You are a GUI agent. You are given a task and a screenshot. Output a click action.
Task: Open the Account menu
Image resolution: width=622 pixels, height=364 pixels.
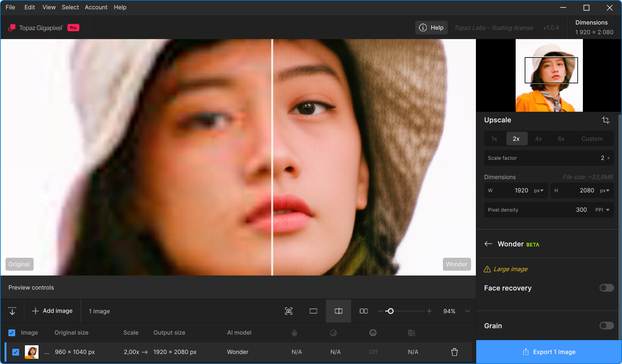[96, 7]
